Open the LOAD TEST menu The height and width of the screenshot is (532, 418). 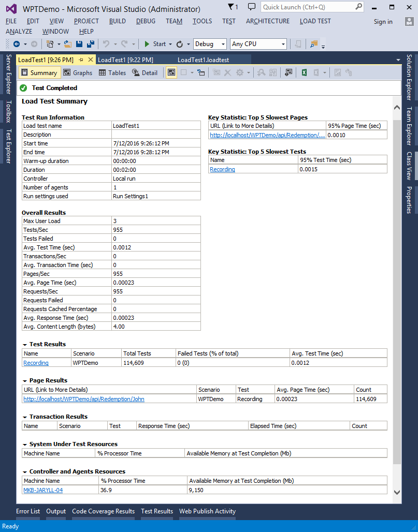pyautogui.click(x=315, y=21)
